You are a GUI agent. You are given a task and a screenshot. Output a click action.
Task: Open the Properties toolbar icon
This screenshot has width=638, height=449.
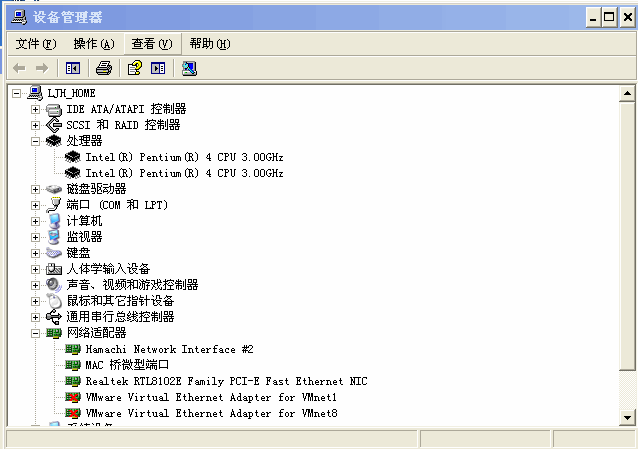click(x=135, y=68)
